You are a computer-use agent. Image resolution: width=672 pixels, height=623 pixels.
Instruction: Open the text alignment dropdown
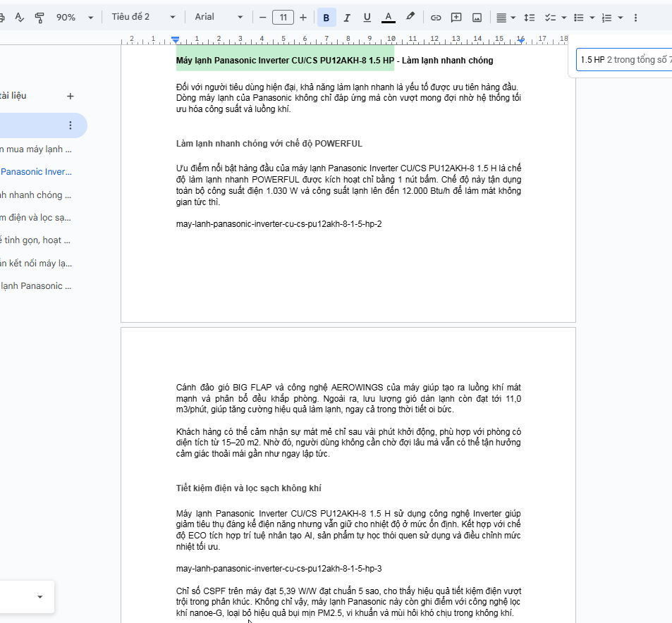point(506,18)
